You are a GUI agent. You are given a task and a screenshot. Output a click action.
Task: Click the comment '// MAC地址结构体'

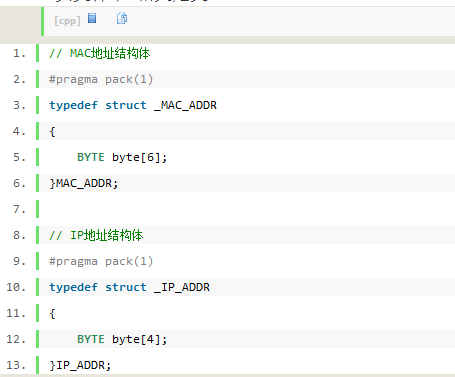pos(100,53)
